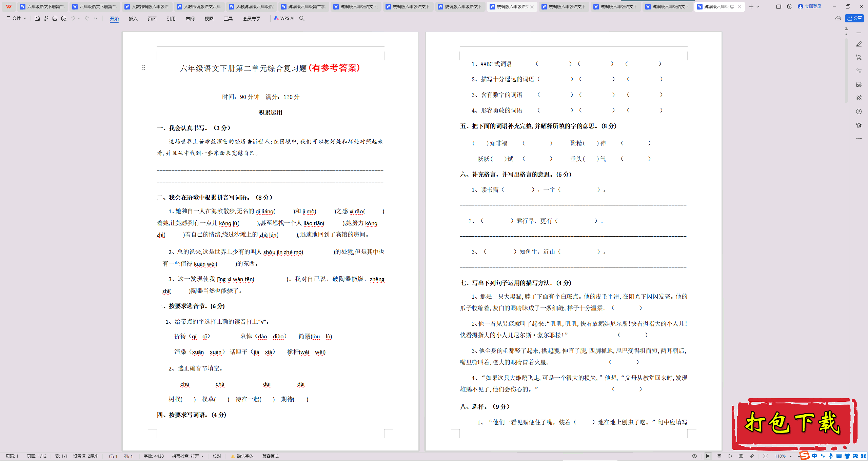Viewport: 868px width, 461px height.
Task: Collapse the right sidebar with minus icon
Action: (x=859, y=33)
